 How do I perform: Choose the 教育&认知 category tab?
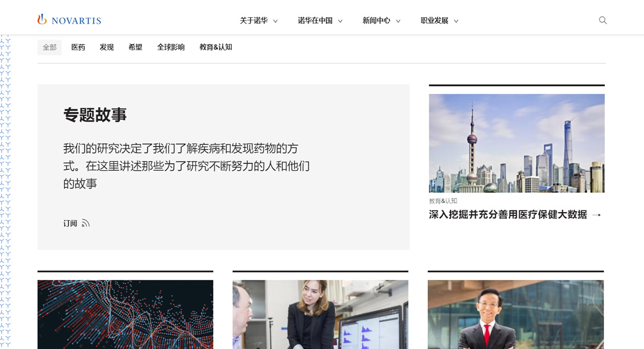[216, 47]
